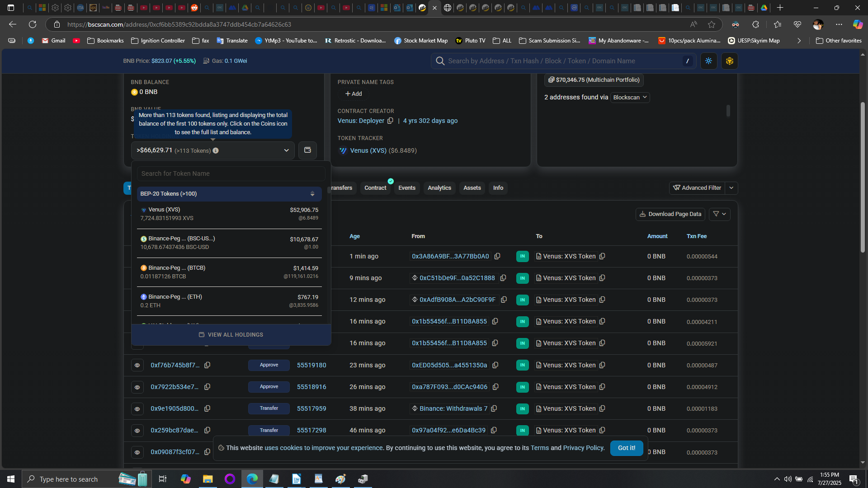Copy transaction hash 0xf76b745b8f7...

click(207, 365)
